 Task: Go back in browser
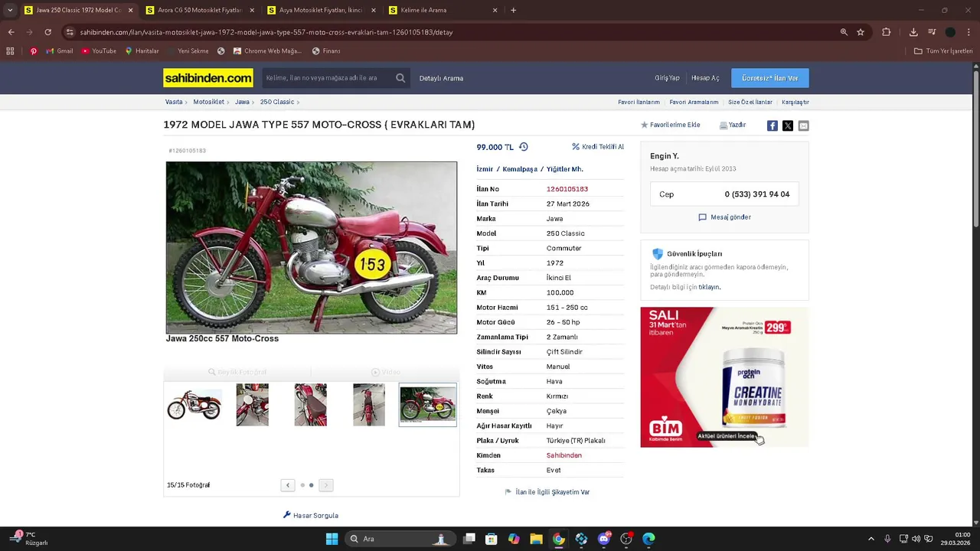(11, 32)
